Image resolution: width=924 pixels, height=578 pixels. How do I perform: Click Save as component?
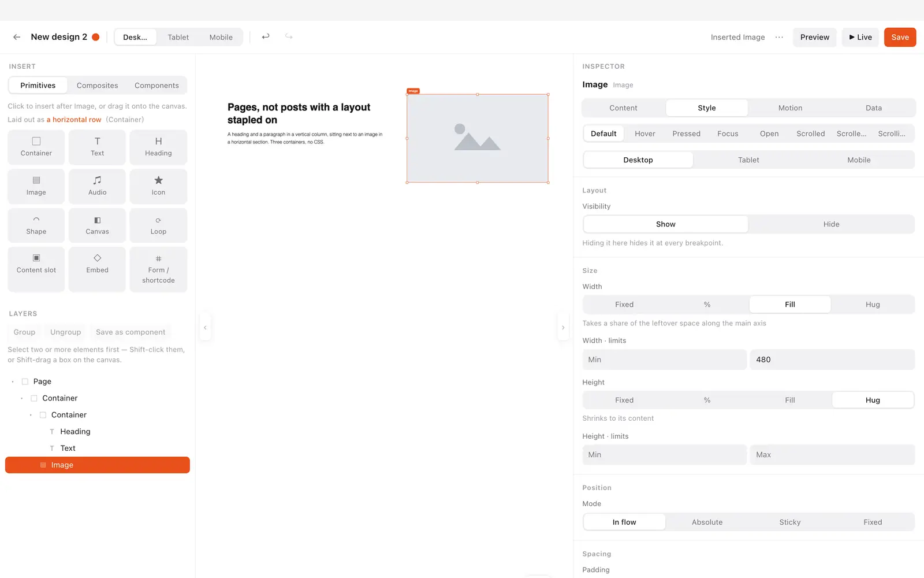click(x=131, y=332)
